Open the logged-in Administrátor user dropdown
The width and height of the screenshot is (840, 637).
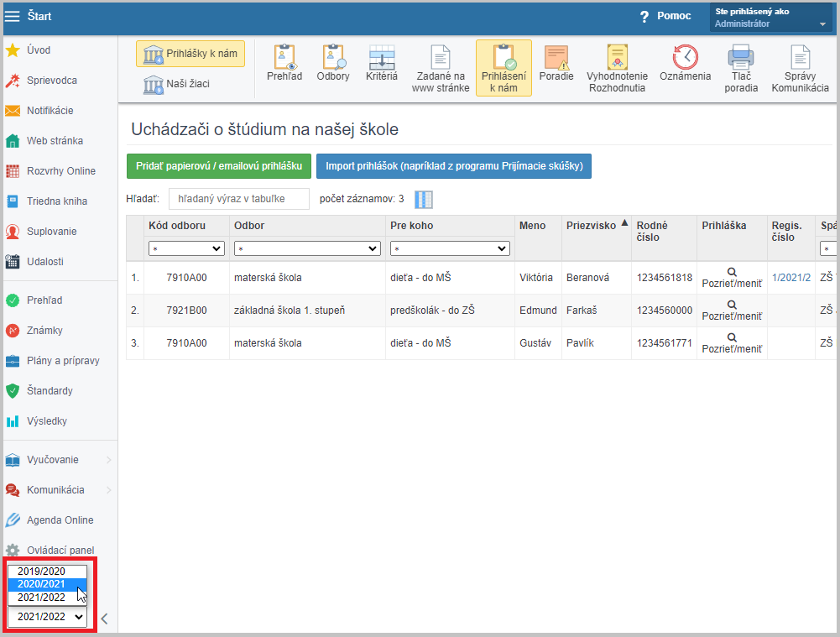(x=771, y=17)
